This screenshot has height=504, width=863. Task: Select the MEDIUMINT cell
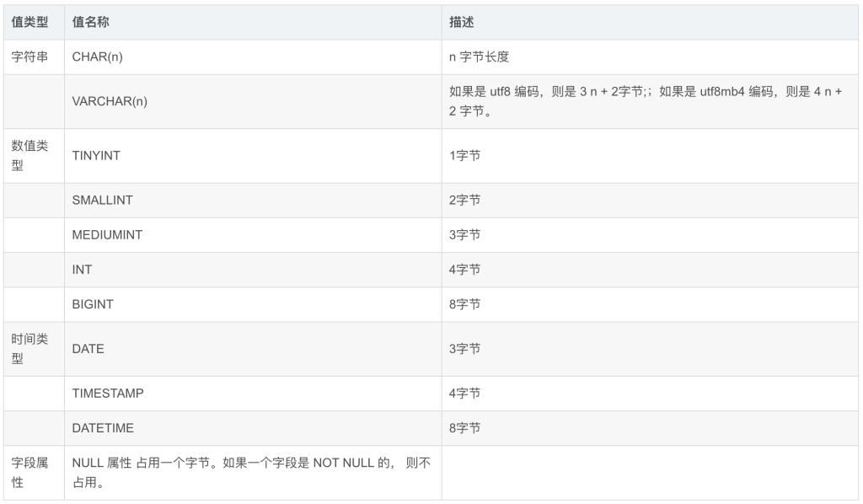(x=253, y=235)
